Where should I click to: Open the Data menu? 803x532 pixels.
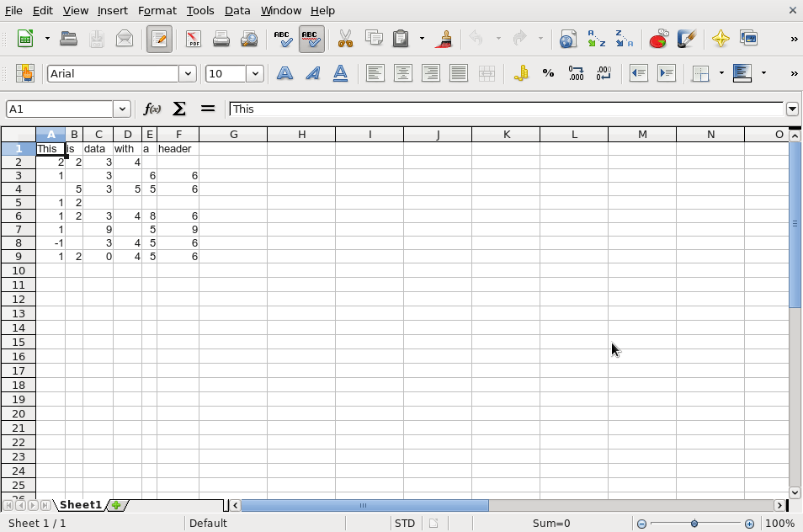pos(237,10)
